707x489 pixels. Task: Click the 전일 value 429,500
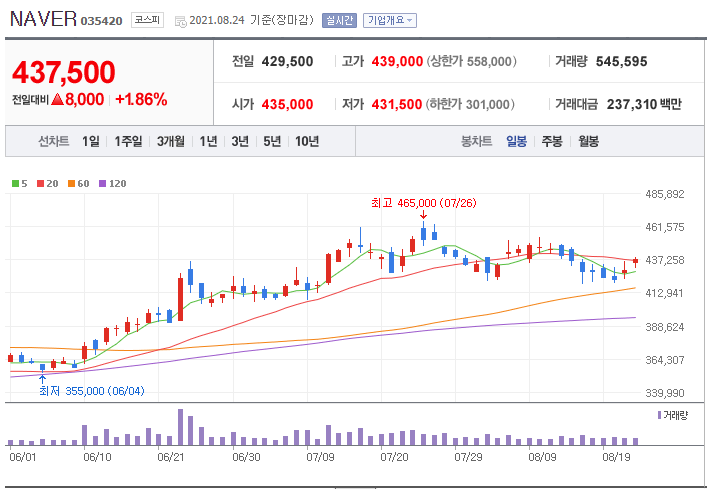(287, 61)
